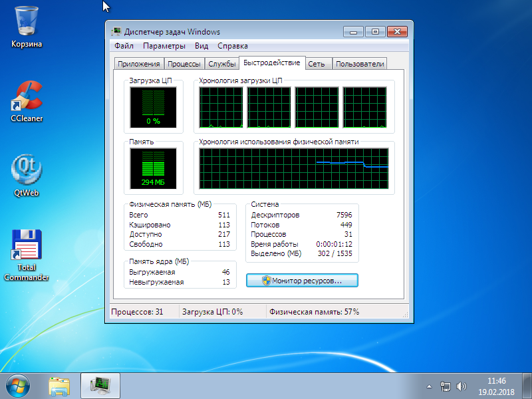Minimize the Task Manager window
This screenshot has width=532, height=399.
pos(353,32)
